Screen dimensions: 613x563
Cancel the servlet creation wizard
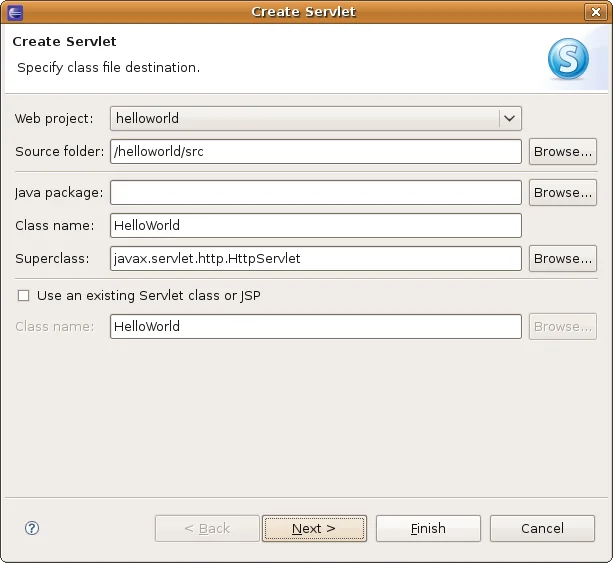click(542, 528)
